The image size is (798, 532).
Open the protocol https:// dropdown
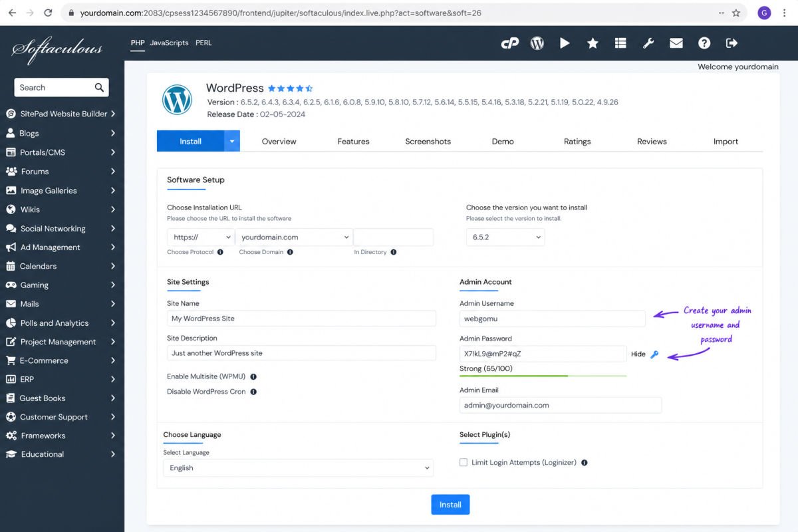point(200,237)
